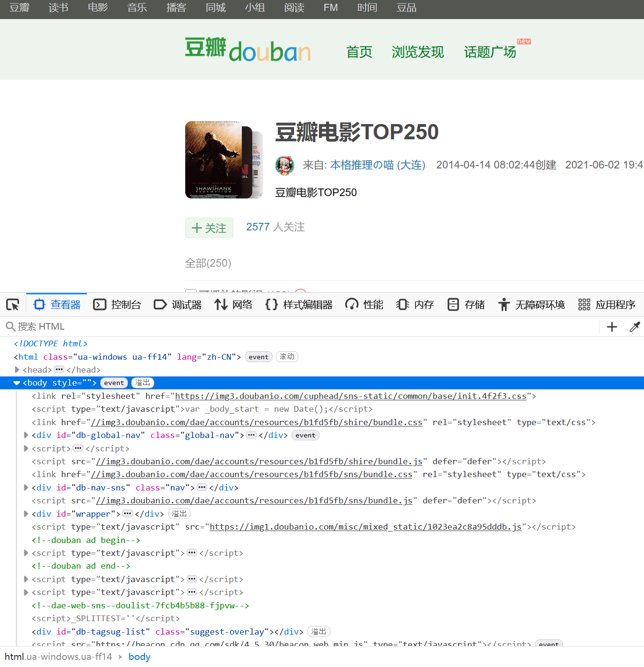This screenshot has width=644, height=667.
Task: Click the element picker icon in DevTools
Action: 12,304
